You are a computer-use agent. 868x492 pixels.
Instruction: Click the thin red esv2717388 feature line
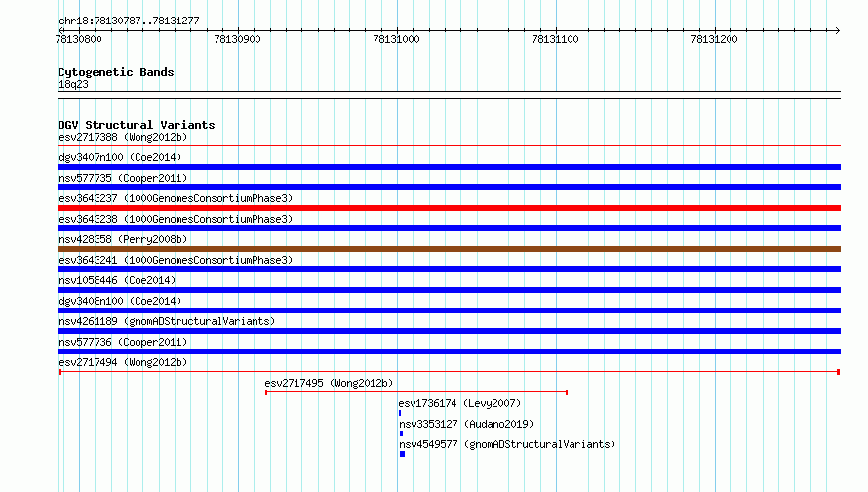[449, 146]
